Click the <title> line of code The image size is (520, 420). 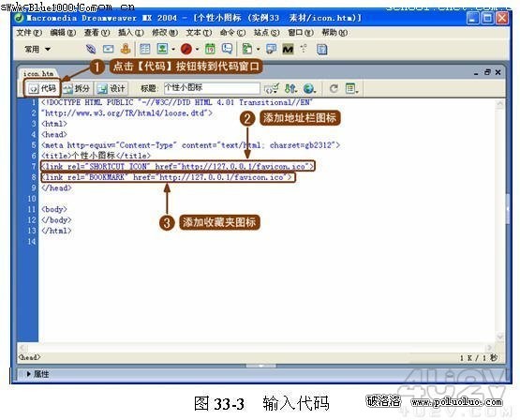[97, 156]
